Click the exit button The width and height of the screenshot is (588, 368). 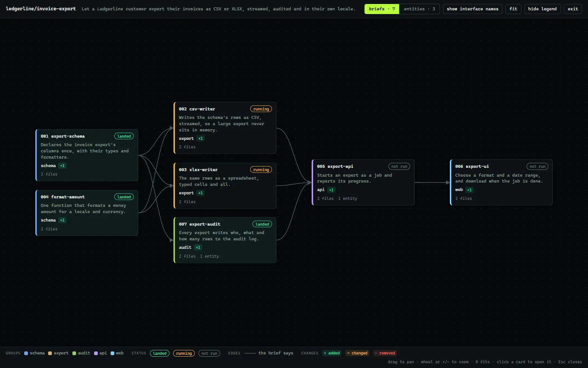(573, 9)
